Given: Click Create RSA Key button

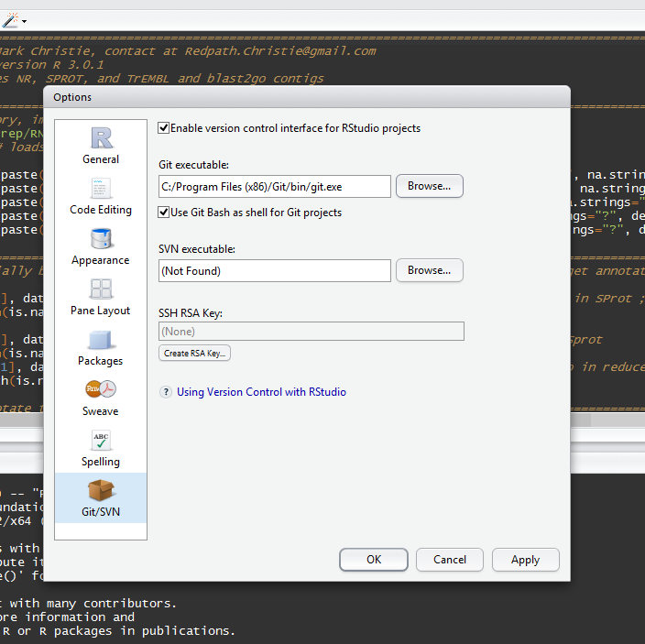Looking at the screenshot, I should tap(194, 353).
